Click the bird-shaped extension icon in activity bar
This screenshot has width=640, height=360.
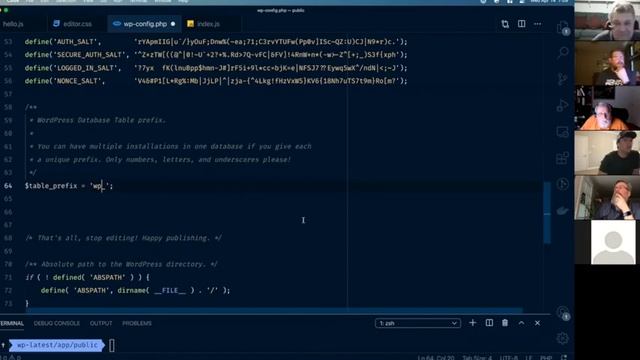(562, 211)
